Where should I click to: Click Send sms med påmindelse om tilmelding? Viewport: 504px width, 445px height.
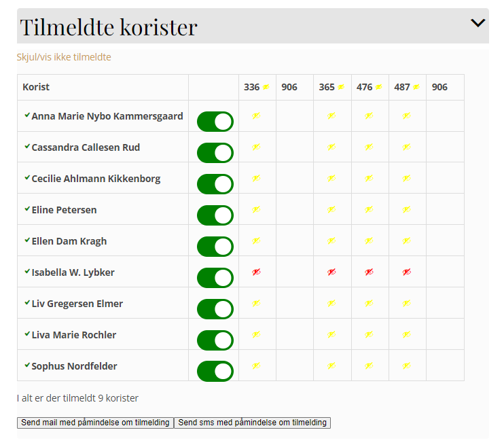(252, 423)
